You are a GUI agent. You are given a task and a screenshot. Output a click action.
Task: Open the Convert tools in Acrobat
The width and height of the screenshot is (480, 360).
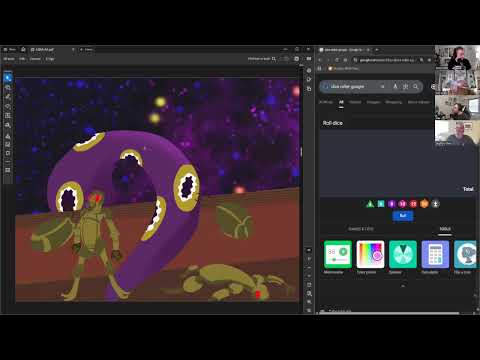[x=35, y=59]
